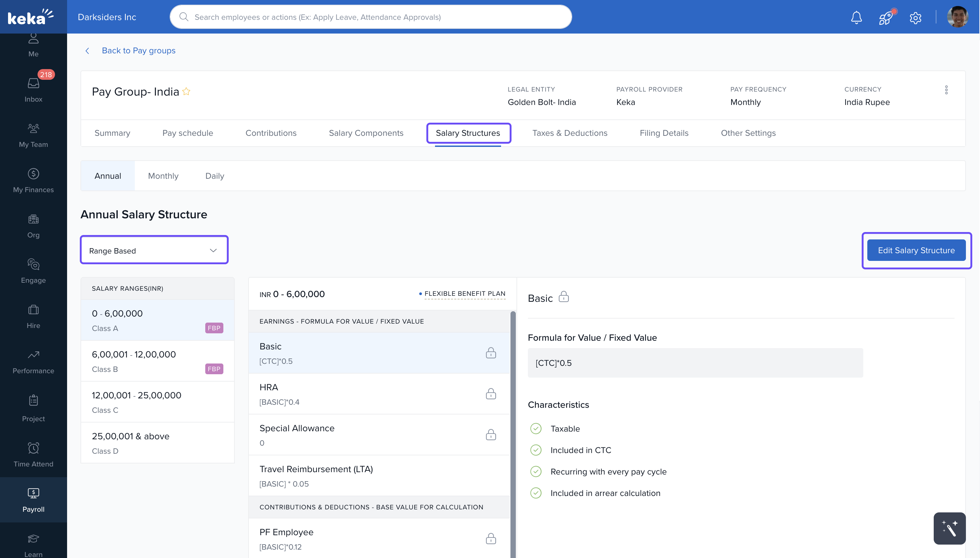Click the rocket updates icon

886,17
